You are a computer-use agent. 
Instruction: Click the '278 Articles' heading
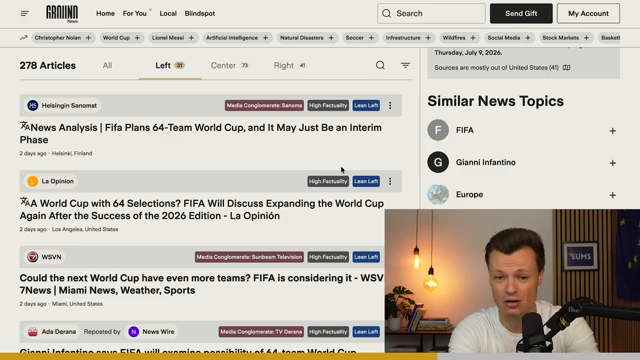(x=48, y=65)
